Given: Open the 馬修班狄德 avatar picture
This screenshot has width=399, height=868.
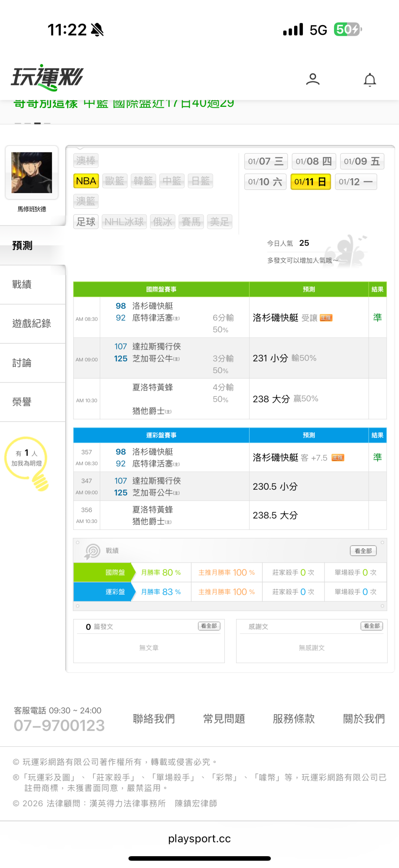Looking at the screenshot, I should click(x=32, y=173).
